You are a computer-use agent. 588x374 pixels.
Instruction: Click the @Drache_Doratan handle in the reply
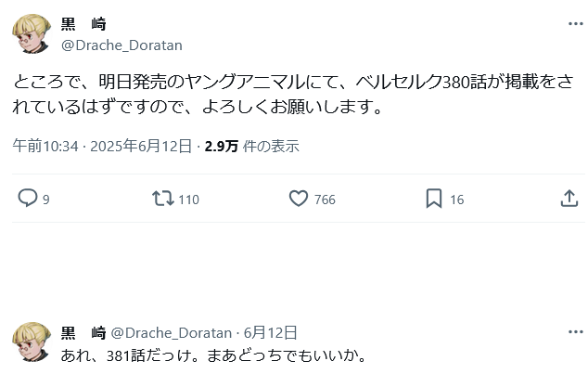[172, 331]
